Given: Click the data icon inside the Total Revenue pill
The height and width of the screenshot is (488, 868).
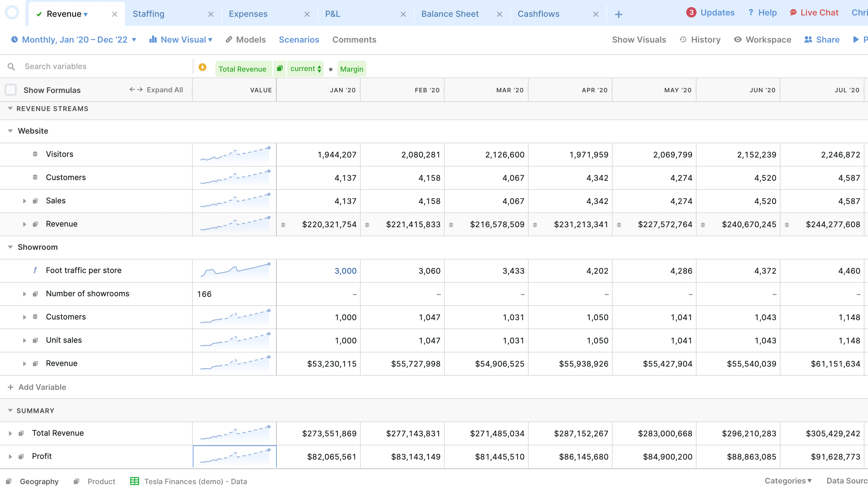Looking at the screenshot, I should 280,68.
